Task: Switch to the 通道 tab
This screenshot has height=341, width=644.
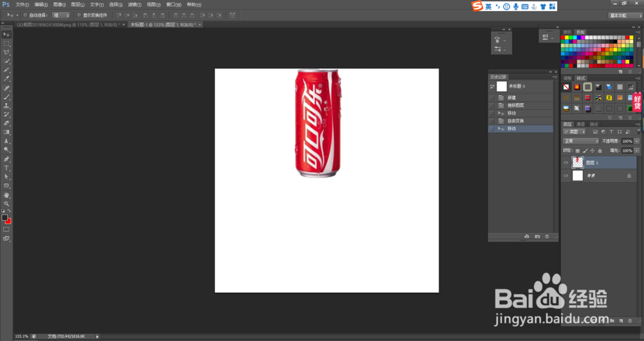Action: click(580, 124)
